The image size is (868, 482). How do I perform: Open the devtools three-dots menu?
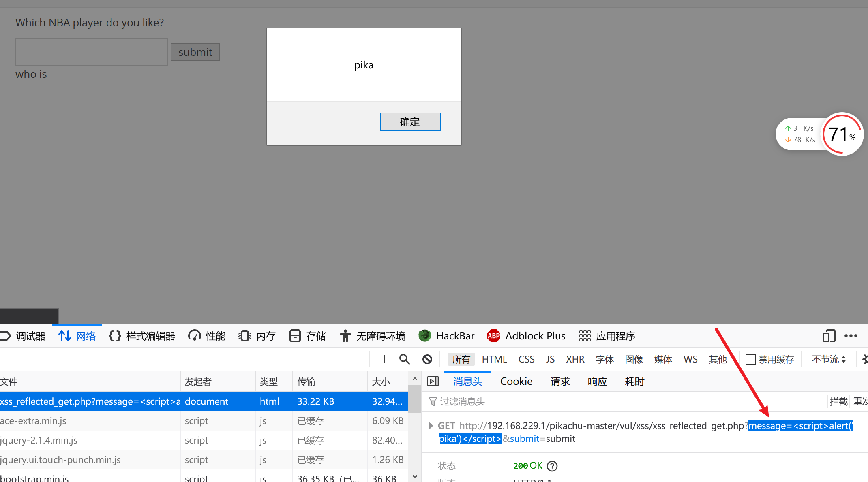851,336
